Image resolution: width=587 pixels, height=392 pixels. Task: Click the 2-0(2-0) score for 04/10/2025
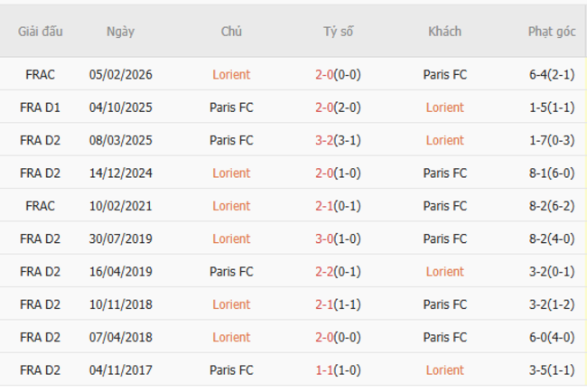(339, 107)
